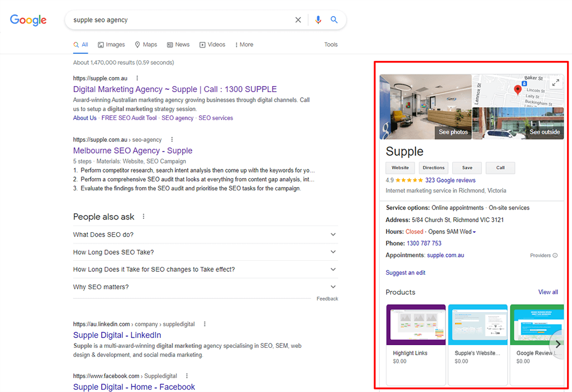The height and width of the screenshot is (392, 572).
Task: Click the Directions button
Action: (x=433, y=168)
